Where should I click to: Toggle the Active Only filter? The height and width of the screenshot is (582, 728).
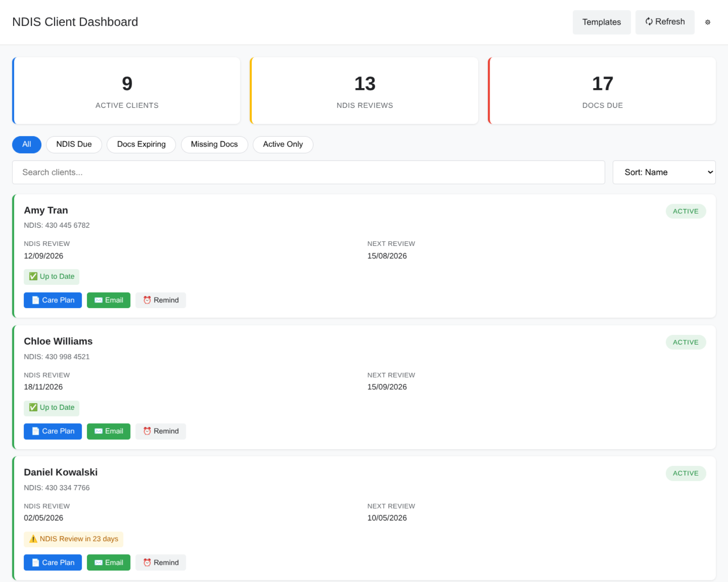pyautogui.click(x=283, y=144)
